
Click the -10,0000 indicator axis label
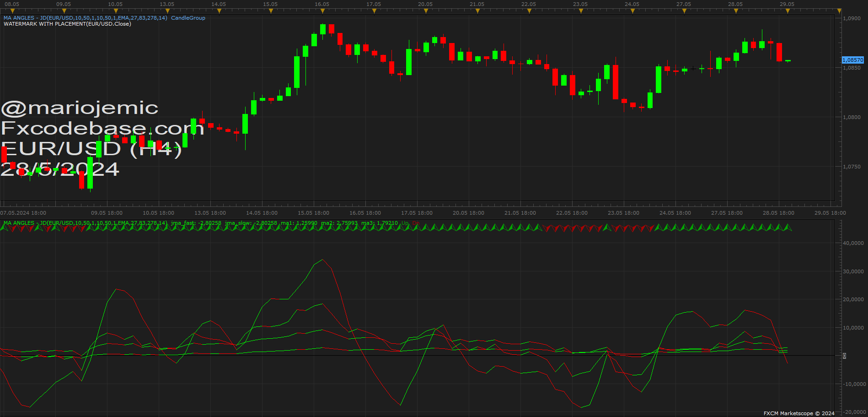click(x=853, y=384)
